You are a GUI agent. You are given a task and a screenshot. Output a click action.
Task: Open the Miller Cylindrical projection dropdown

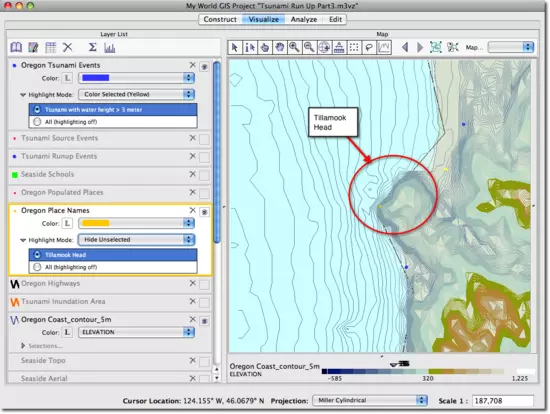pos(370,400)
